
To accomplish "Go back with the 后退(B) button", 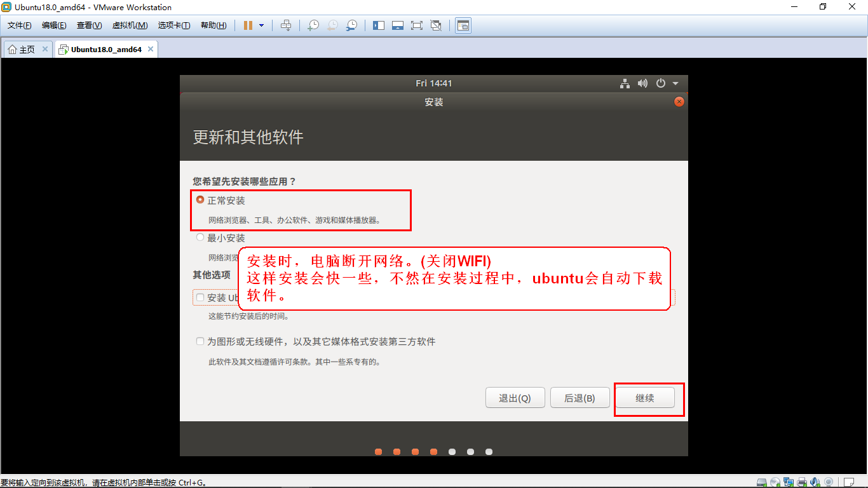I will 580,398.
